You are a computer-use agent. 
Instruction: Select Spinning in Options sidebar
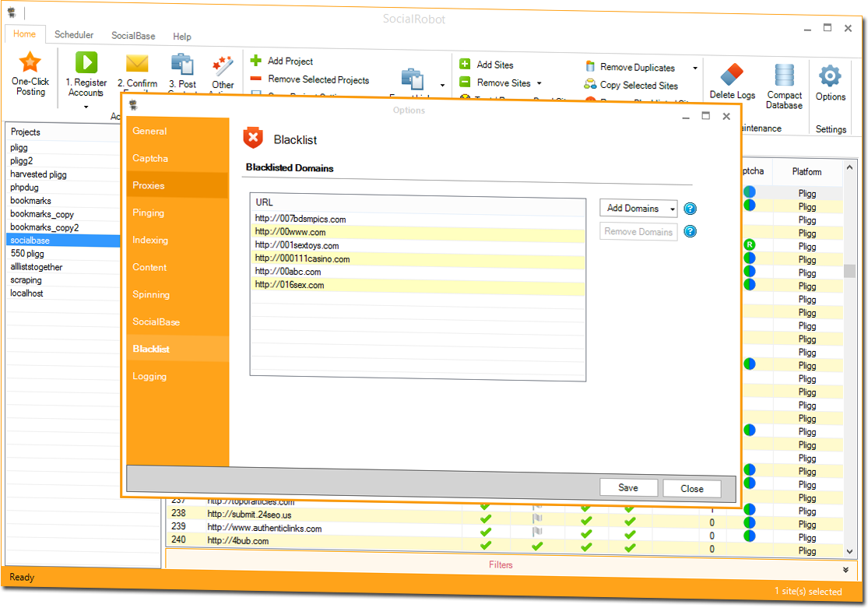[177, 294]
